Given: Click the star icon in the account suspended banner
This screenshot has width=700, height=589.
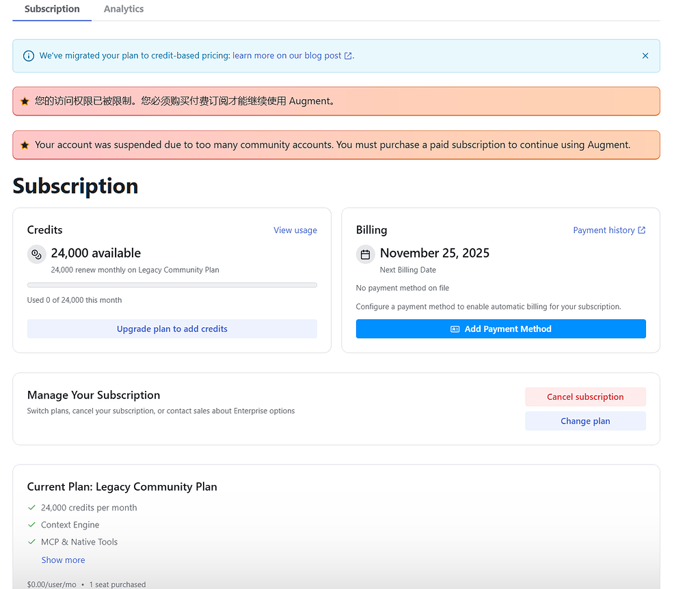Looking at the screenshot, I should (25, 145).
